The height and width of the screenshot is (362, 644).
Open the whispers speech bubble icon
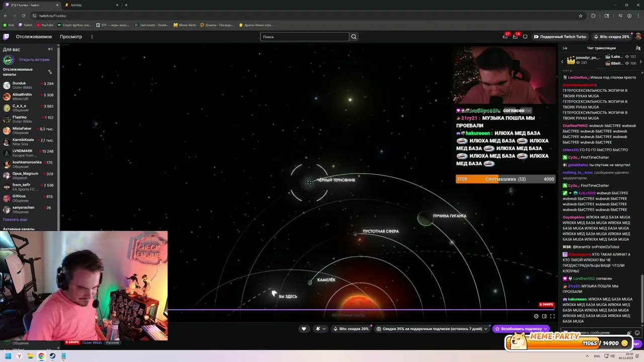click(x=525, y=37)
